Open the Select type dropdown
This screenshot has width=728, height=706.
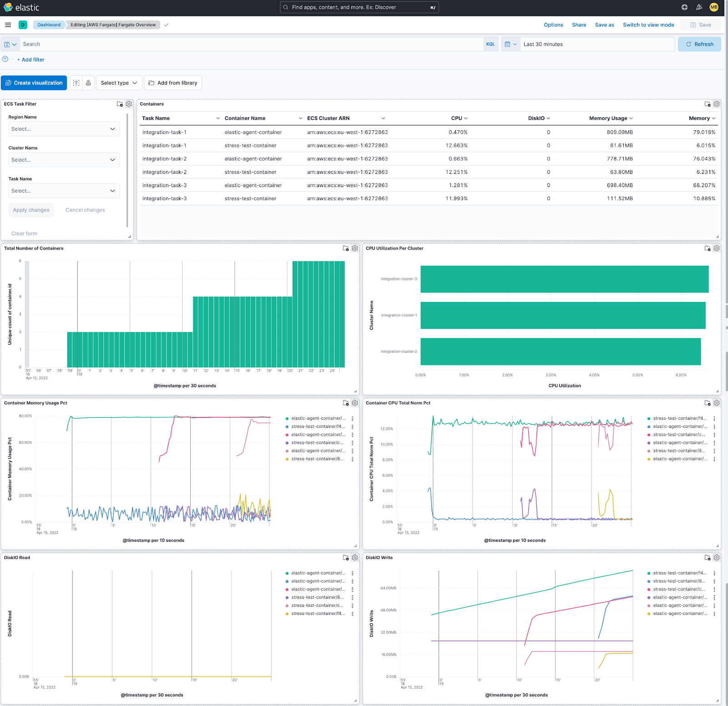(118, 82)
